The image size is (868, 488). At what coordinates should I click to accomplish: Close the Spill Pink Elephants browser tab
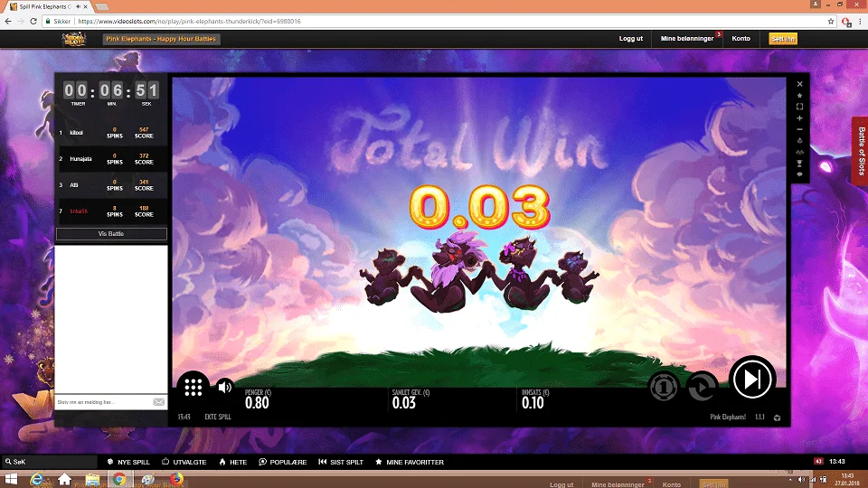coord(85,6)
